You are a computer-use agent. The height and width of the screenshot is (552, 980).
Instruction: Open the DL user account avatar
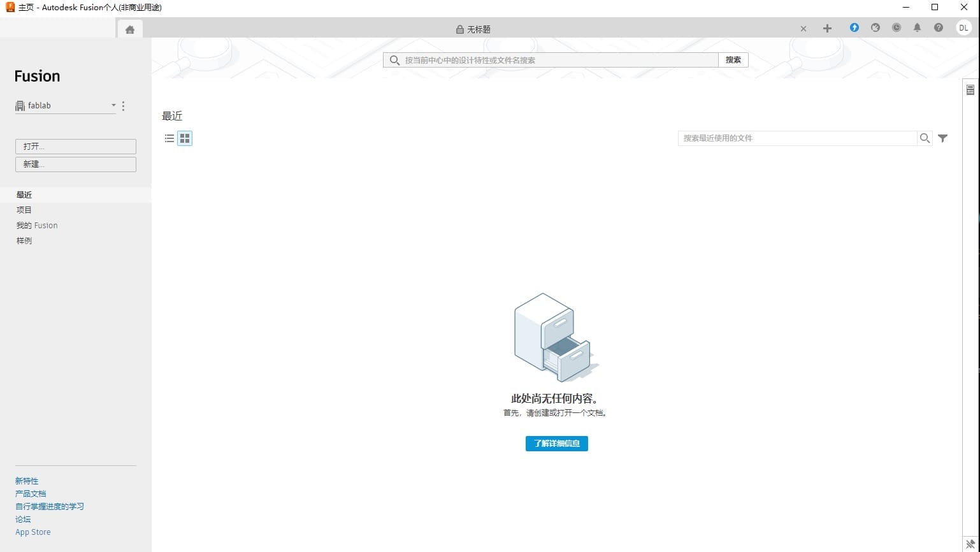(963, 27)
